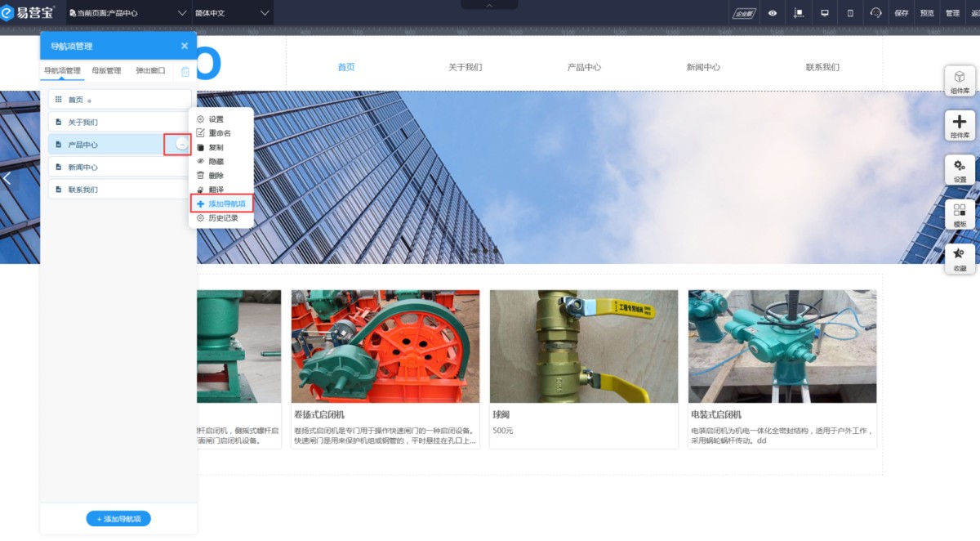The height and width of the screenshot is (541, 980).
Task: Choose 添加导航项 in the context menu
Action: pyautogui.click(x=221, y=203)
